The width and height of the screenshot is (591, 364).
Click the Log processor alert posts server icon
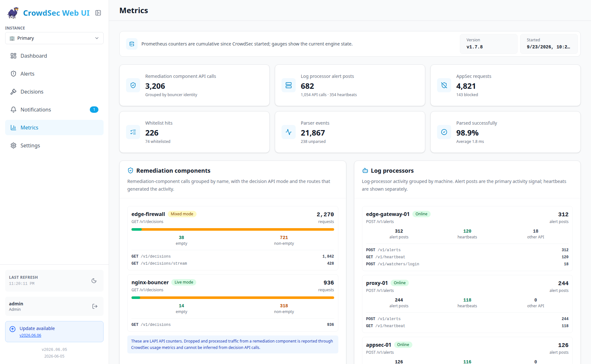point(289,85)
